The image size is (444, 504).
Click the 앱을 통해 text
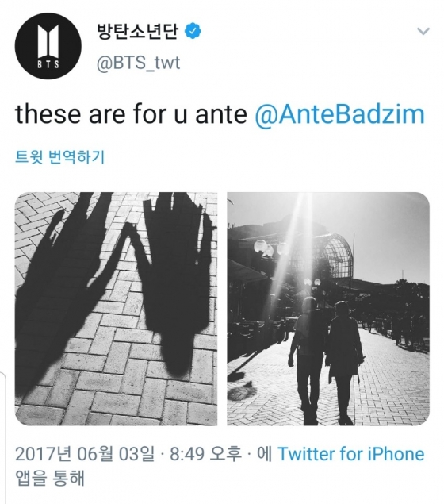click(x=50, y=478)
